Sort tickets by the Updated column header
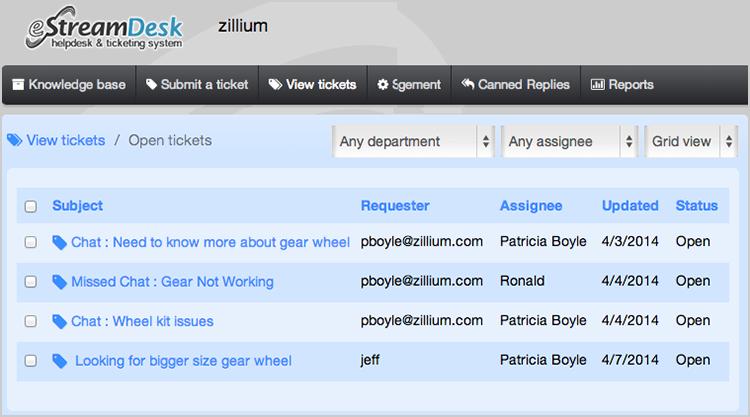 pos(630,206)
